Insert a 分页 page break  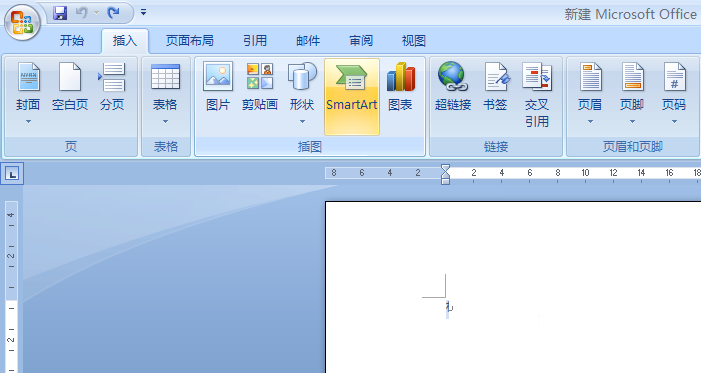[112, 88]
